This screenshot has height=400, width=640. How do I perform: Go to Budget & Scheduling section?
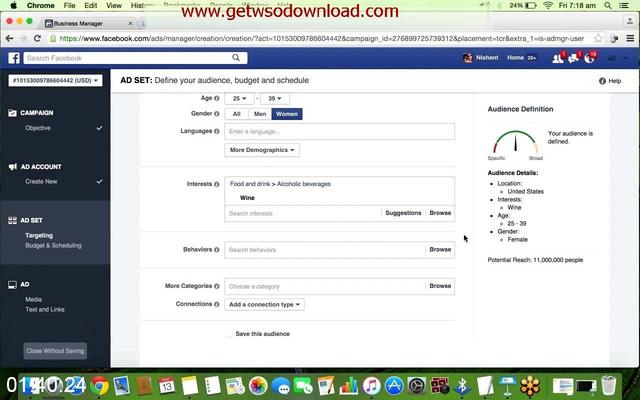coord(53,246)
